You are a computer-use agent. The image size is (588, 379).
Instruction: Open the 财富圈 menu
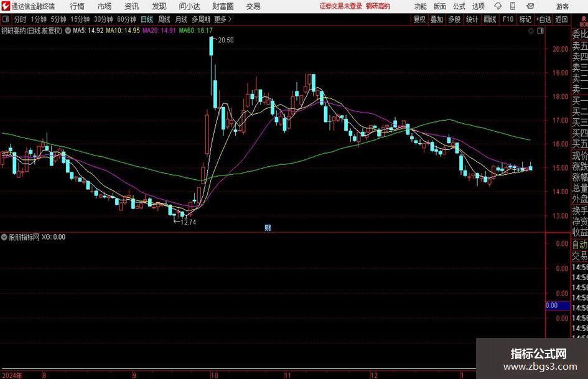(223, 6)
